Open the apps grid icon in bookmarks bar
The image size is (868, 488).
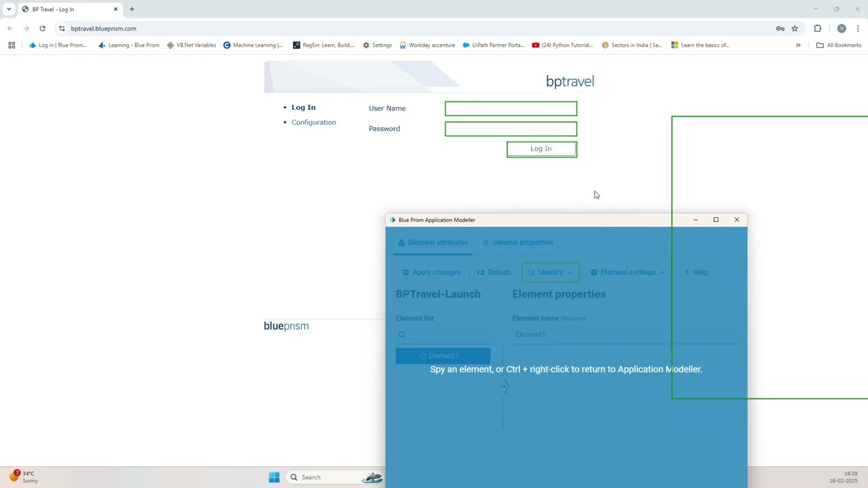[x=12, y=45]
